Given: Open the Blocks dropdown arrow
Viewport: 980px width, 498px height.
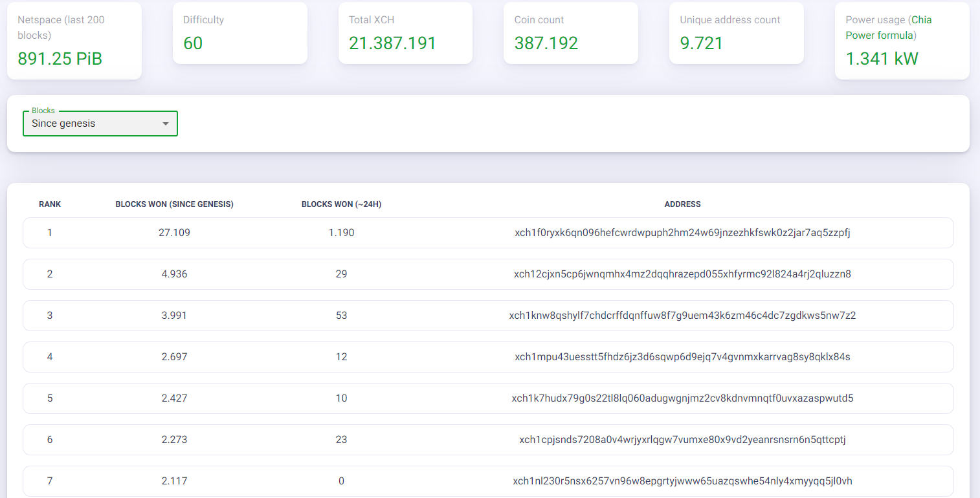Looking at the screenshot, I should [166, 124].
